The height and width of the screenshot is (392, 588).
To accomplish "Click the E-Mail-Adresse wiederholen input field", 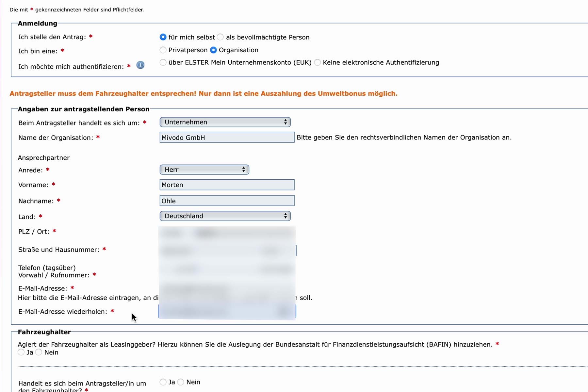I will click(227, 312).
